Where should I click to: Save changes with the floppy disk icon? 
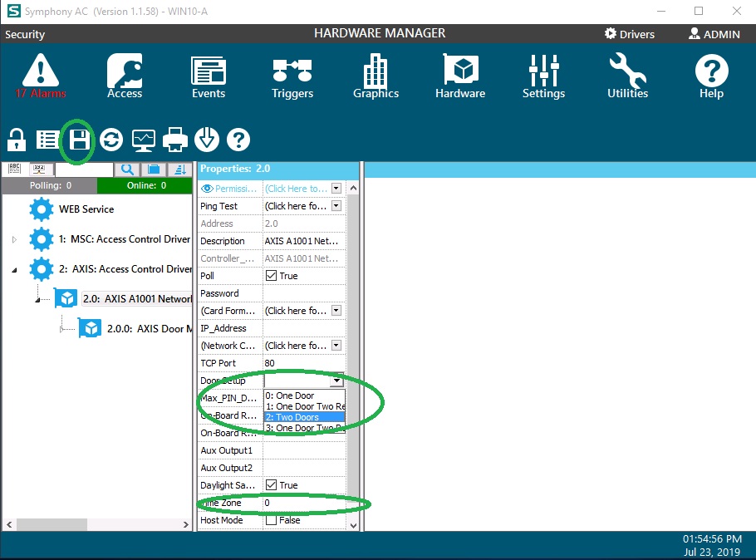[79, 140]
